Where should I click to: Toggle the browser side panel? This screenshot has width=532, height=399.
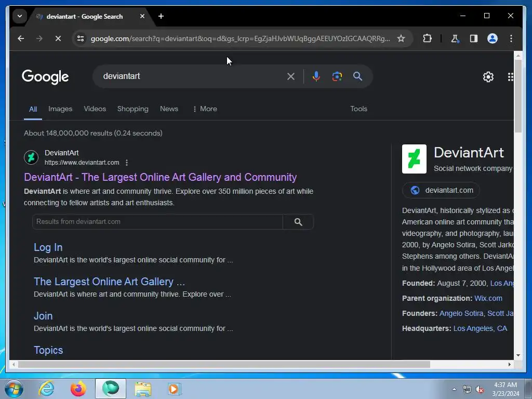(474, 38)
